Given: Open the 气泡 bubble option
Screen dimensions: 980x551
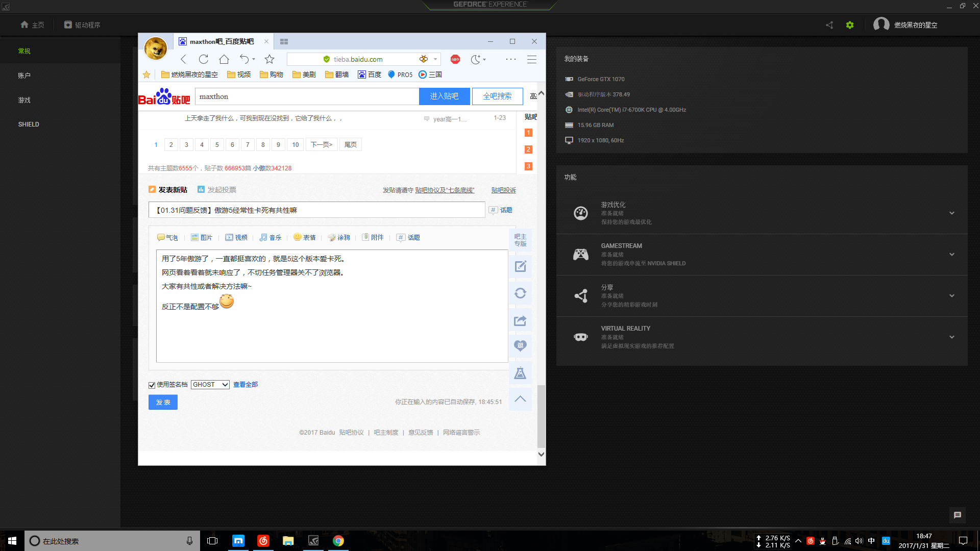Looking at the screenshot, I should tap(167, 237).
